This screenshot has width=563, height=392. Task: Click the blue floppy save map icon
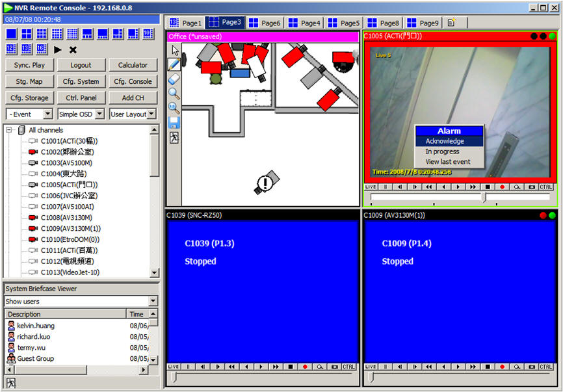coord(174,122)
